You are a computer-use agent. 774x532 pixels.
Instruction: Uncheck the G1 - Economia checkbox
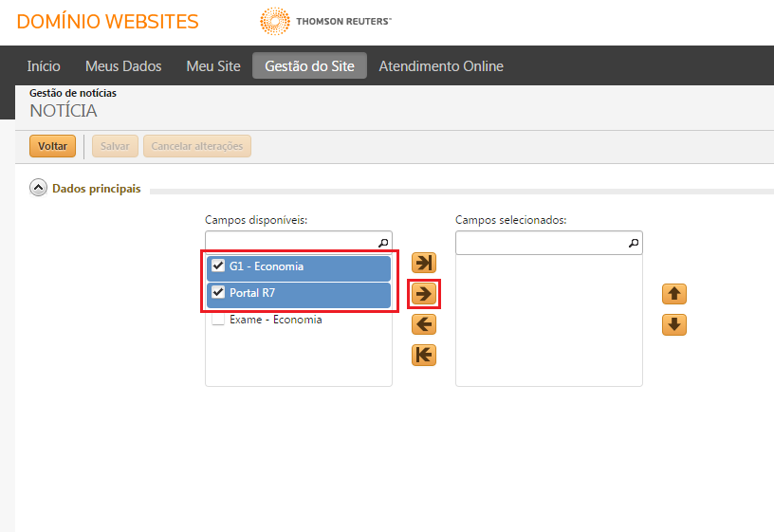(218, 266)
